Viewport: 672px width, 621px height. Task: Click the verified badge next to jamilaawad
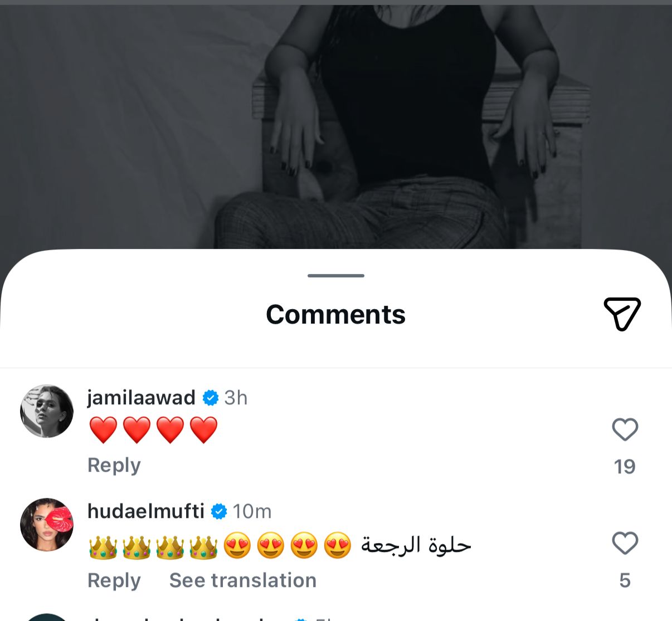[x=210, y=398]
